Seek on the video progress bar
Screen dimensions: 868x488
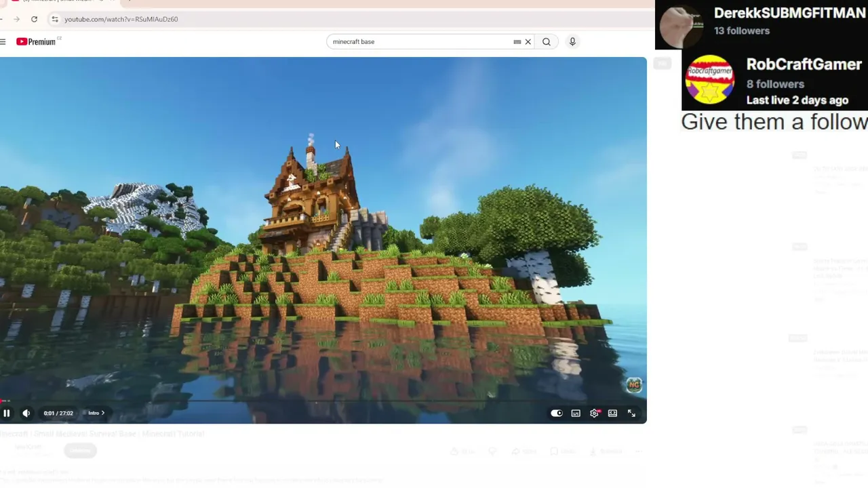tap(323, 401)
